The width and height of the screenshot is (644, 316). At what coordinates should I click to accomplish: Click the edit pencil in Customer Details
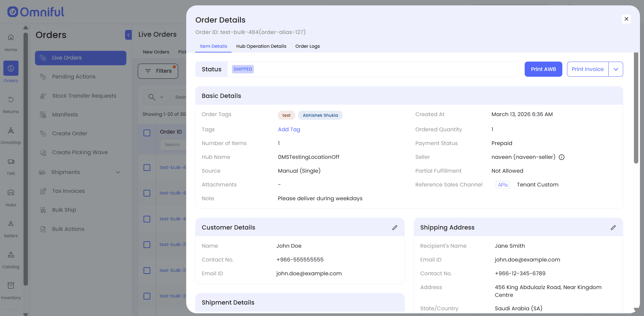coord(395,227)
